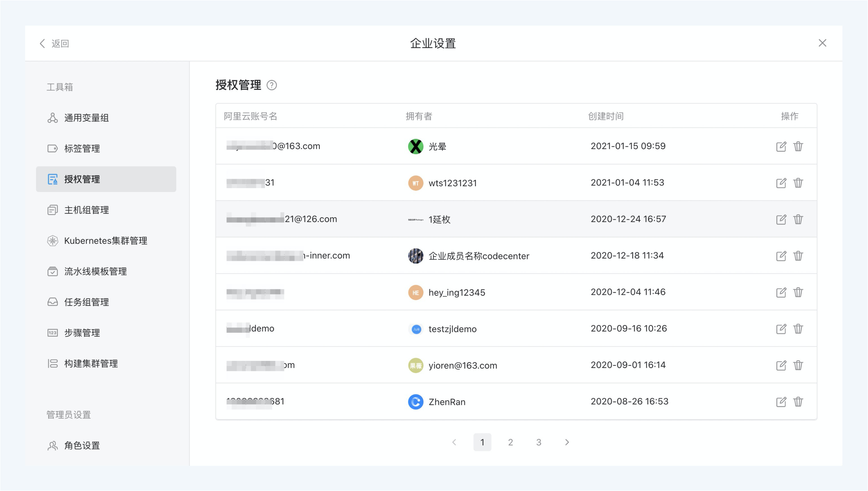The image size is (868, 491).
Task: Select page 1 in pagination
Action: (x=482, y=442)
